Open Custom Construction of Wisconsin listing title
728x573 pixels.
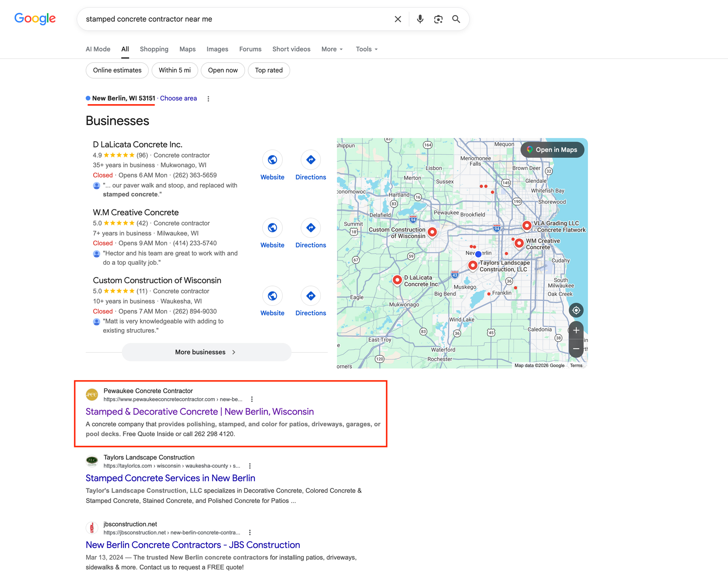tap(157, 280)
